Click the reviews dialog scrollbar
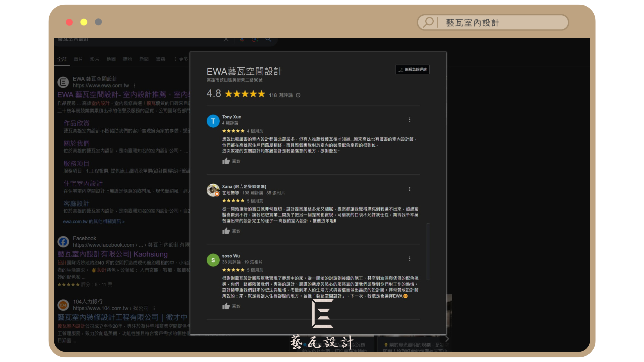Image resolution: width=644 pixels, height=362 pixels. [x=428, y=251]
